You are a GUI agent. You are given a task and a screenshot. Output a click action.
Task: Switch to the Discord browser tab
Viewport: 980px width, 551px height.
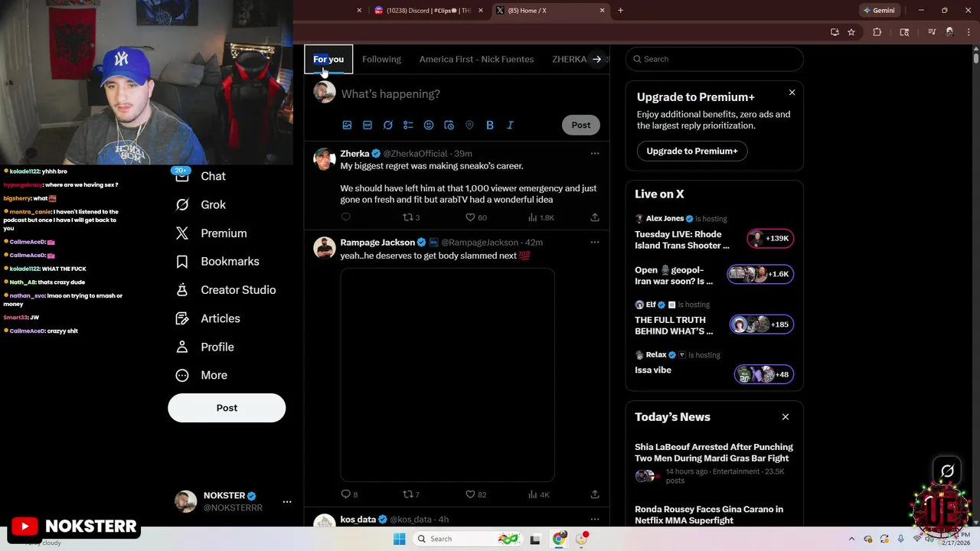coord(427,11)
